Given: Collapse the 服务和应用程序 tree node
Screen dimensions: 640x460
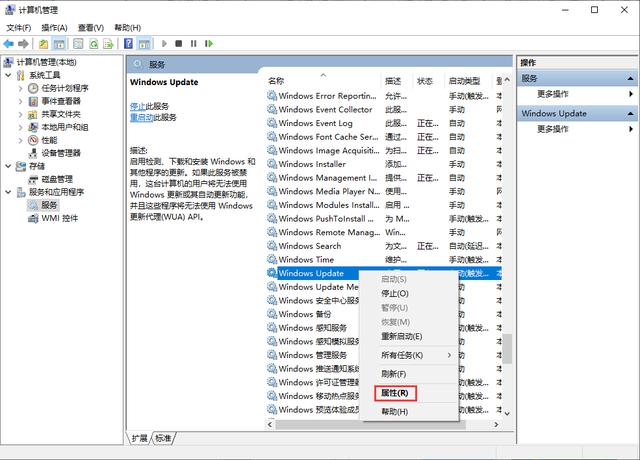Looking at the screenshot, I should [x=8, y=192].
